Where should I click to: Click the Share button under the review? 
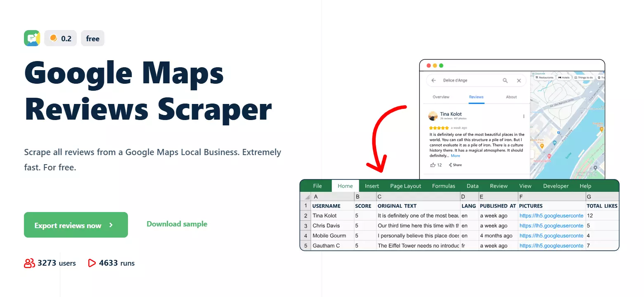(x=455, y=165)
